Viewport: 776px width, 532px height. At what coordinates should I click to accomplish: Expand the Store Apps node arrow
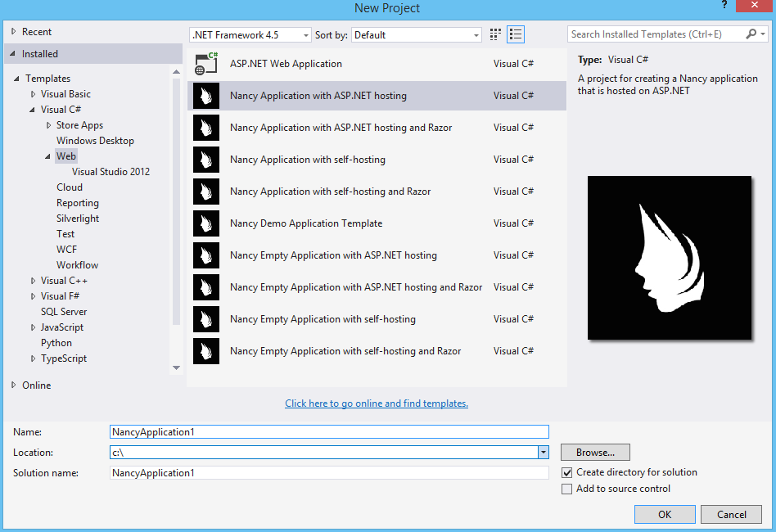coord(48,124)
